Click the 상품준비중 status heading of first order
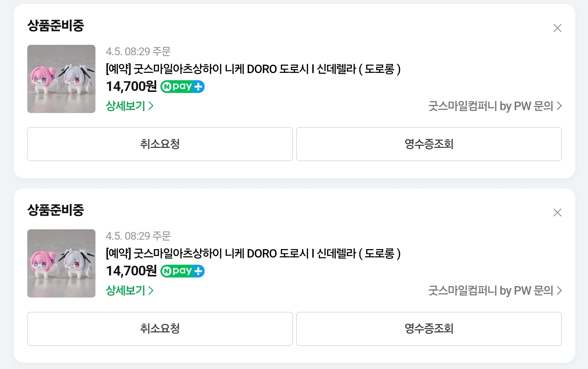The image size is (588, 369). 56,25
